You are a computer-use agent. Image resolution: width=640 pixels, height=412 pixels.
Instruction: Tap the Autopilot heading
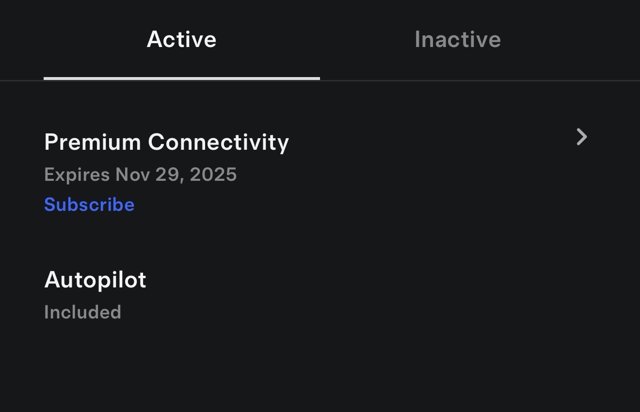click(x=95, y=280)
